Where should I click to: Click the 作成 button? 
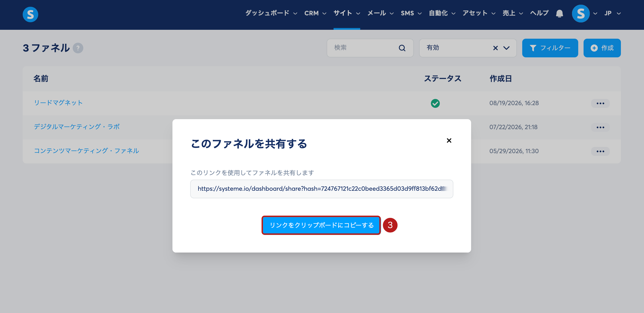(x=602, y=48)
